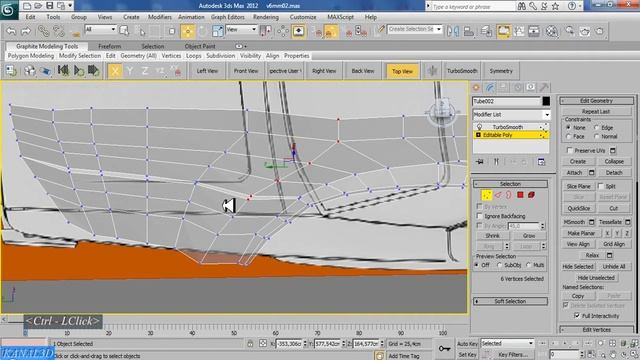Image resolution: width=640 pixels, height=360 pixels.
Task: Enable Preserve UVs checkbox
Action: pyautogui.click(x=569, y=150)
